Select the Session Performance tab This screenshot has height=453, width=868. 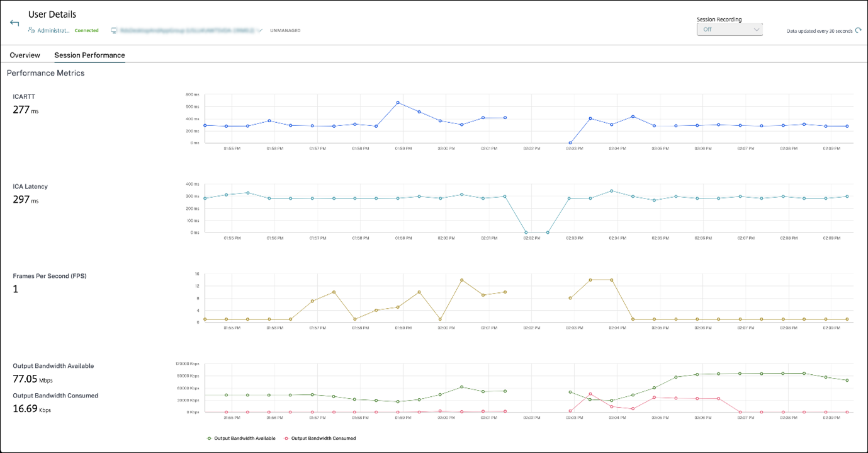coord(89,55)
